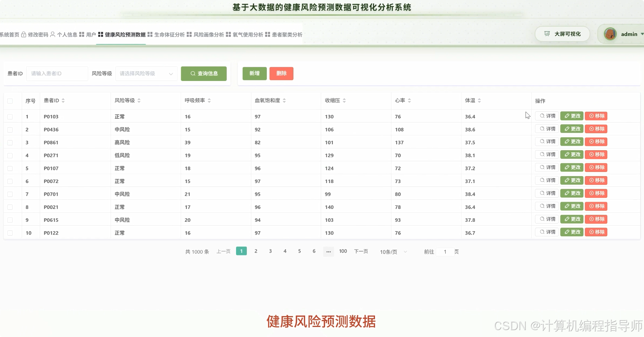The height and width of the screenshot is (337, 644).
Task: Open 大屏可视化 screen view
Action: pyautogui.click(x=562, y=34)
